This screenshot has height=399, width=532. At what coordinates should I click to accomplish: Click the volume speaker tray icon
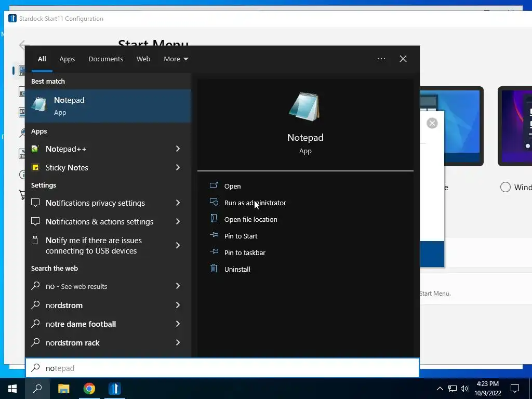click(x=464, y=389)
